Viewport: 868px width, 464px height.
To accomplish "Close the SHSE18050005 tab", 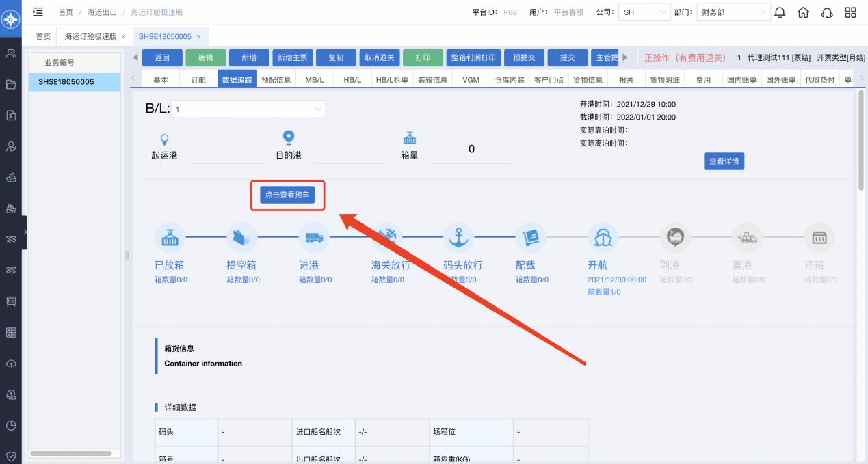I will 198,36.
